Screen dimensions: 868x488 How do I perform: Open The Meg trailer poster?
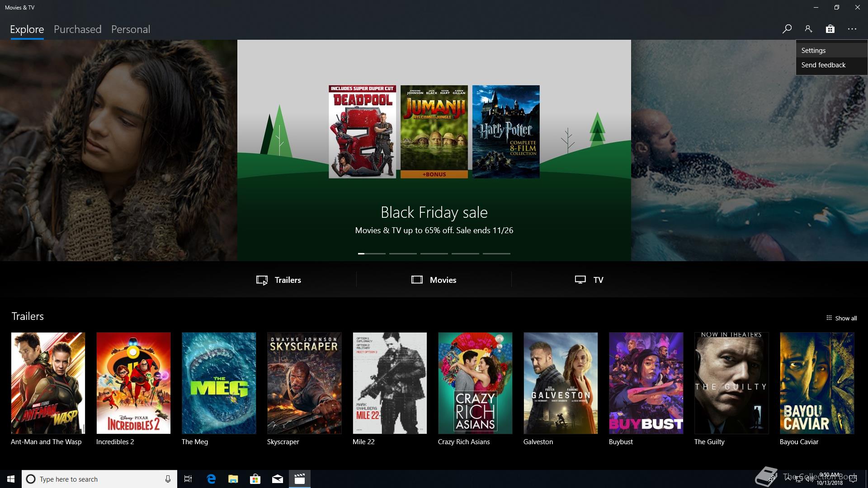tap(219, 383)
